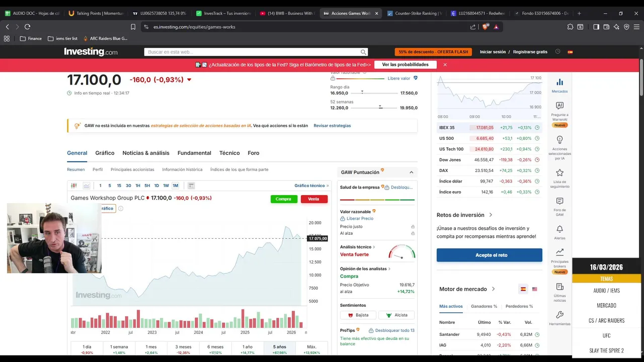Open Brave Leo AI sparkle icon

tap(616, 27)
